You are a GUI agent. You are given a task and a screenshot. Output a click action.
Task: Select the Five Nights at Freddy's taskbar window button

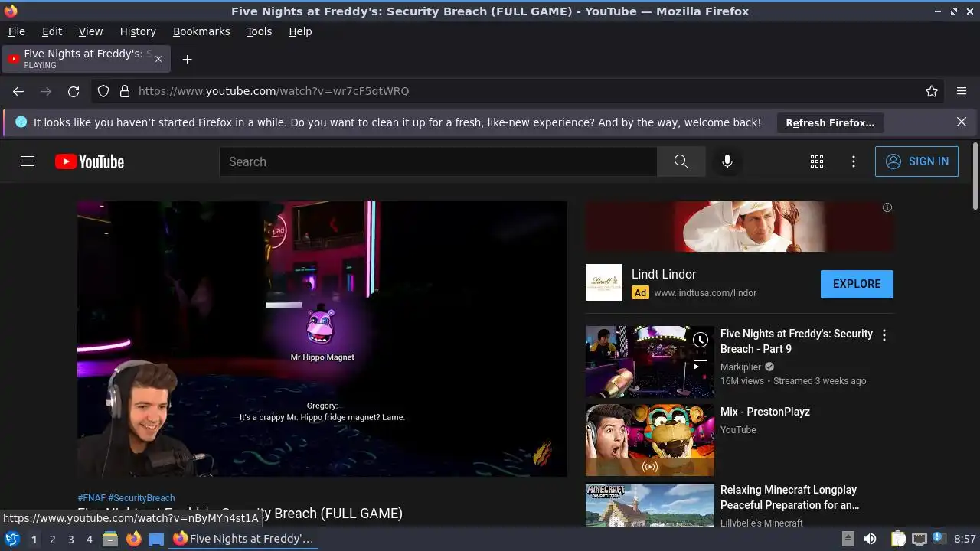click(243, 539)
